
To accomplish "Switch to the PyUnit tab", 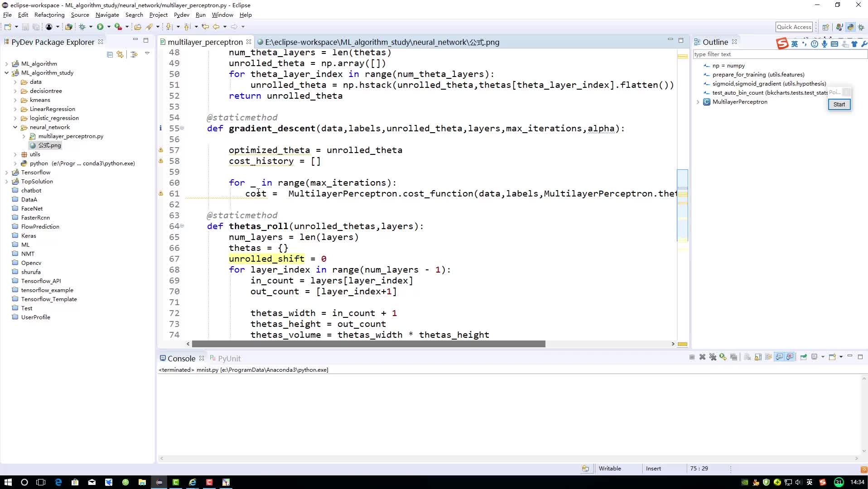I will 225,358.
